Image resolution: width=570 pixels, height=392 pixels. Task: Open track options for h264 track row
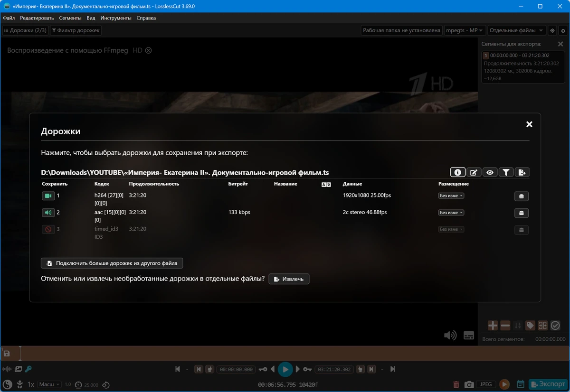pos(522,196)
